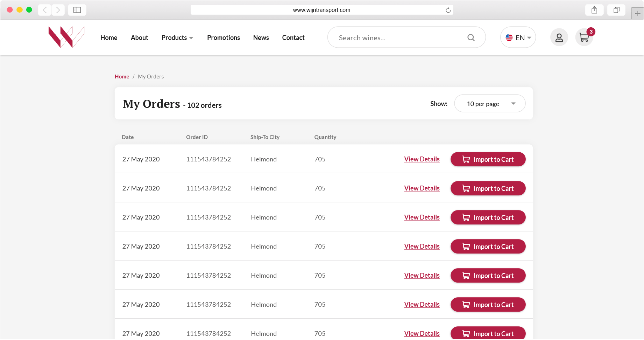Expand the Products menu dropdown
Screen dimensions: 644x340
pyautogui.click(x=177, y=37)
